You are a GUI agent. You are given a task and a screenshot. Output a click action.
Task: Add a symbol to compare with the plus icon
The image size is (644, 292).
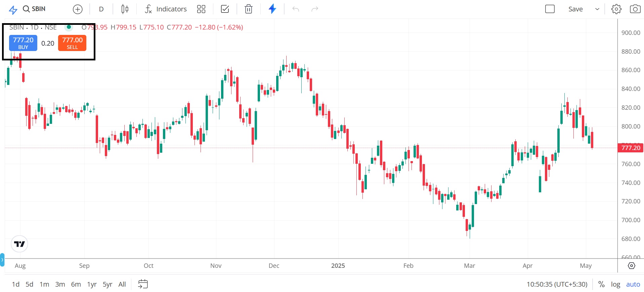tap(78, 9)
